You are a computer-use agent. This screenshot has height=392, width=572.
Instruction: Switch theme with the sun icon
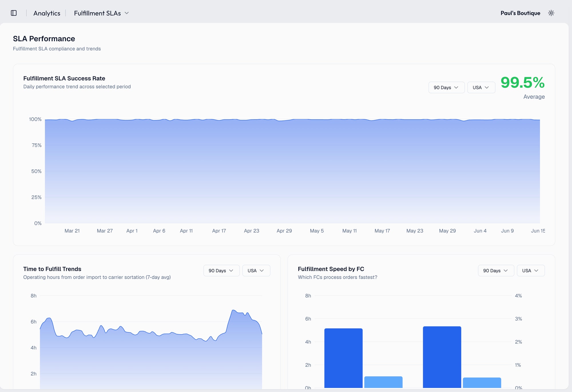[x=551, y=13]
